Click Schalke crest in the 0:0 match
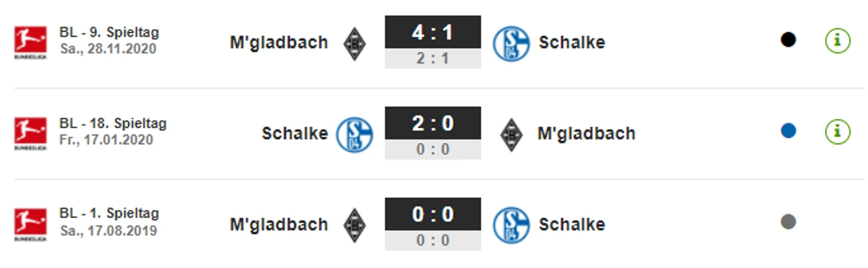868x268 pixels. click(x=511, y=225)
